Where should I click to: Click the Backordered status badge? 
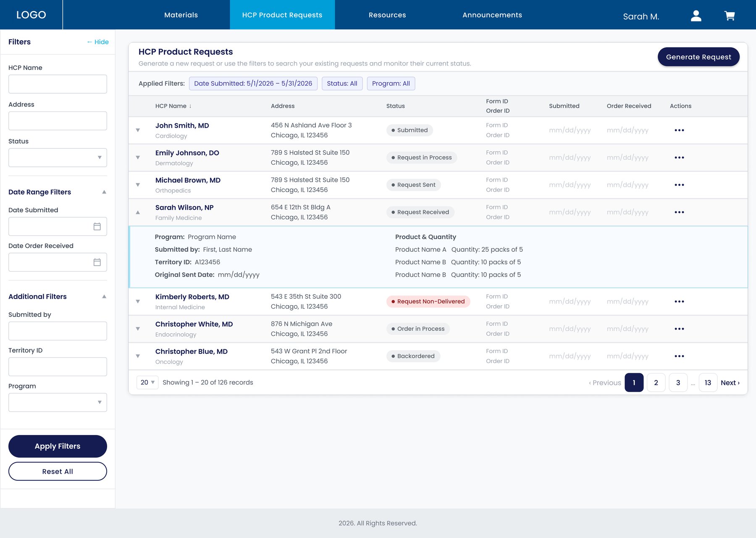(x=413, y=356)
